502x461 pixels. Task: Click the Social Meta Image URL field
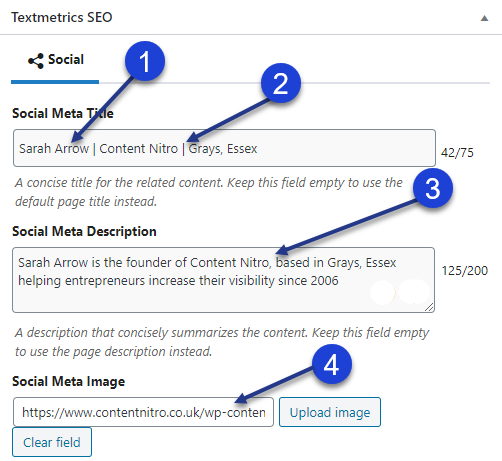coord(143,412)
